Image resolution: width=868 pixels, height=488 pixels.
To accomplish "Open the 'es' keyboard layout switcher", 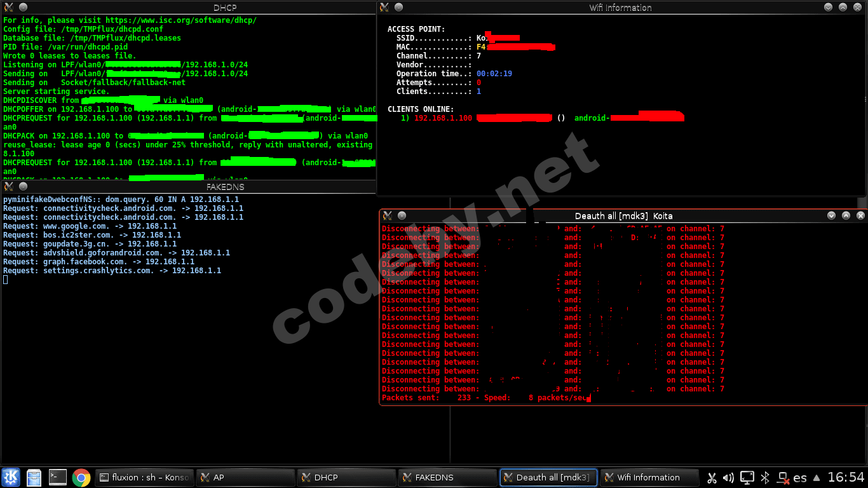I will [801, 478].
